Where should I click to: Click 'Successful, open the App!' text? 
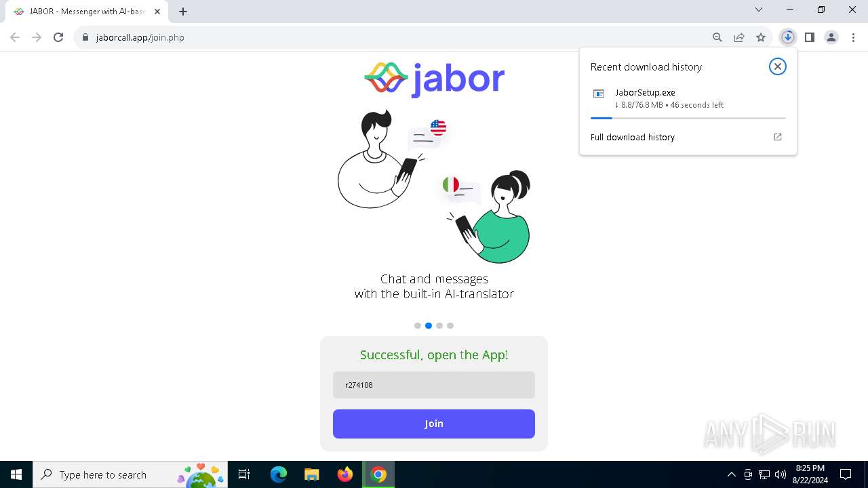pyautogui.click(x=434, y=354)
